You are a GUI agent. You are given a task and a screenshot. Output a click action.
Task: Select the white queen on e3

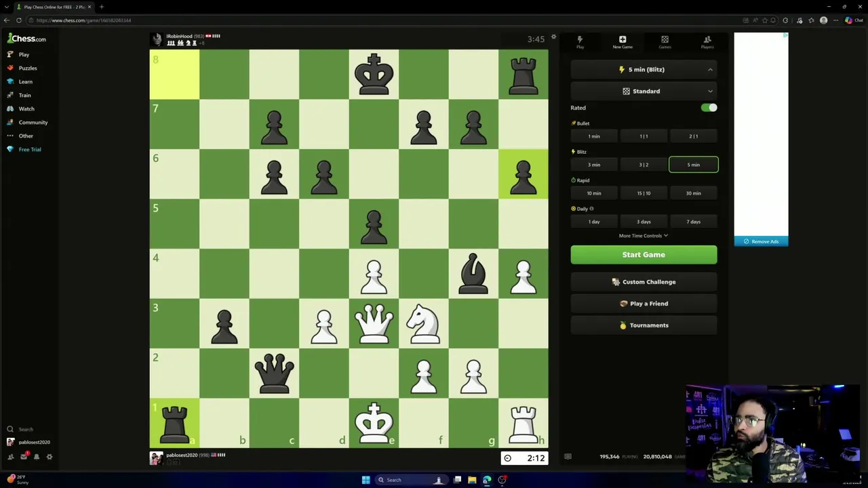click(x=374, y=323)
